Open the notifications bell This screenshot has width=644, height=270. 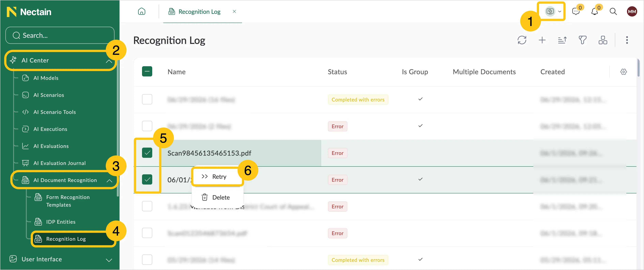point(594,12)
